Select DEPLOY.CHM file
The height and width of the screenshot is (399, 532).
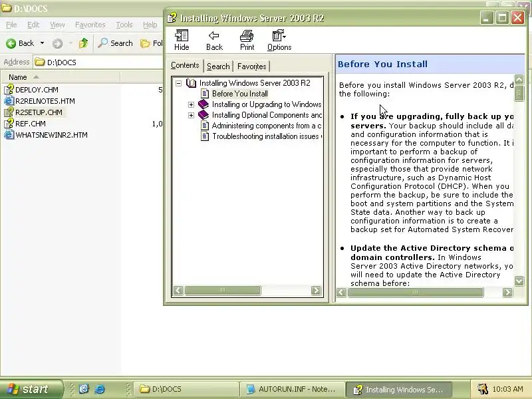pyautogui.click(x=31, y=90)
